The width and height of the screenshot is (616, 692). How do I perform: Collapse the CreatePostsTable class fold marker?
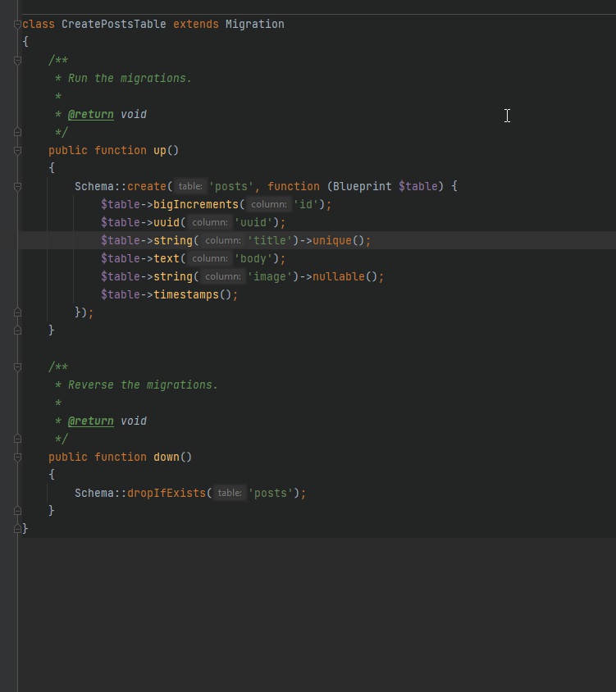coord(18,25)
